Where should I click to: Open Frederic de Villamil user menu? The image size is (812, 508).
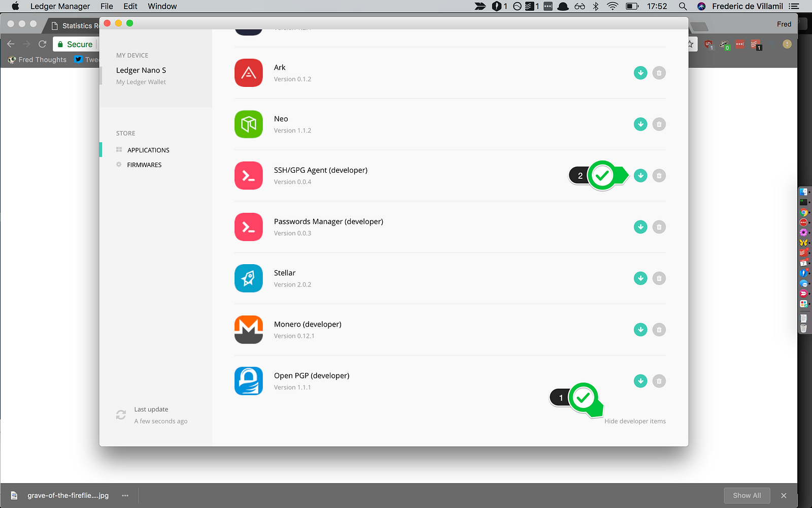click(748, 6)
